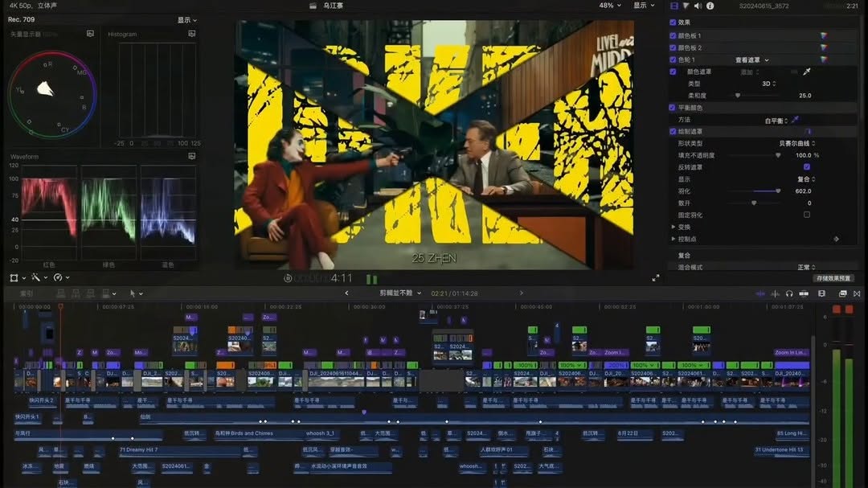
Task: Expand the 变换 section
Action: [674, 227]
